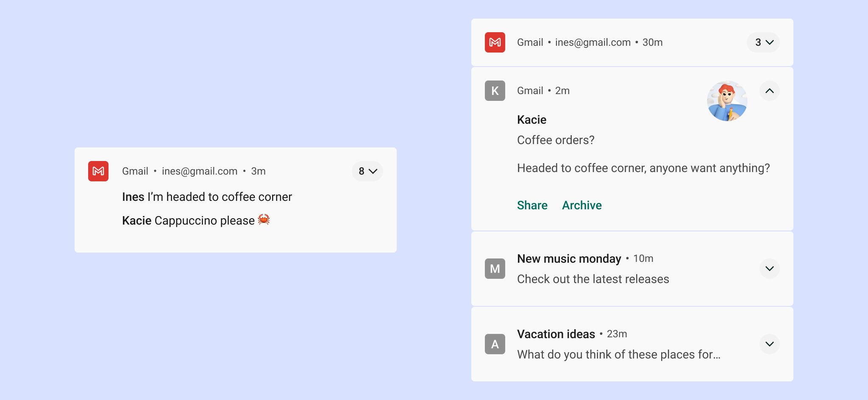Click the Check out the latest releases preview
Viewport: 868px width, 400px height.
tap(593, 279)
